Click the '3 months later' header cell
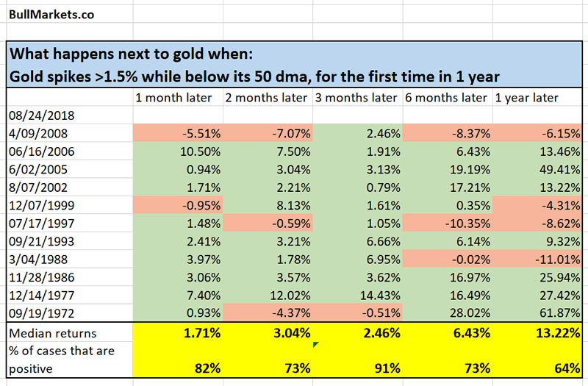588x386 pixels. (x=356, y=98)
